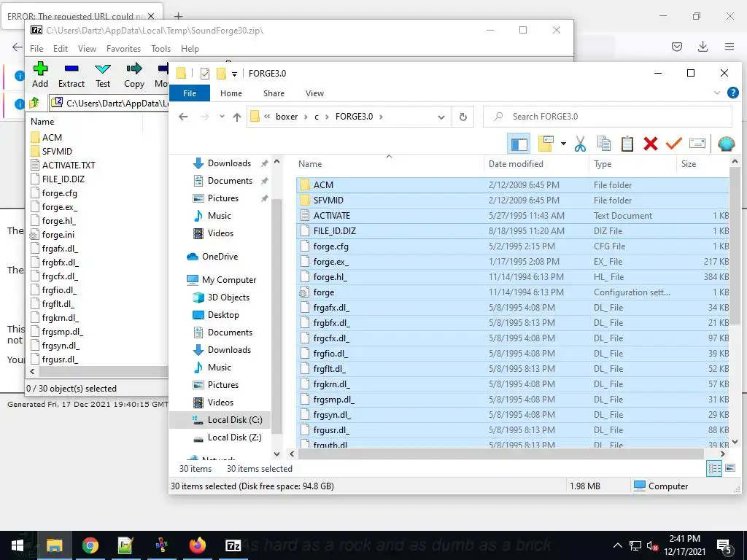Show hidden system tray icons
Image resolution: width=747 pixels, height=560 pixels.
(x=617, y=545)
